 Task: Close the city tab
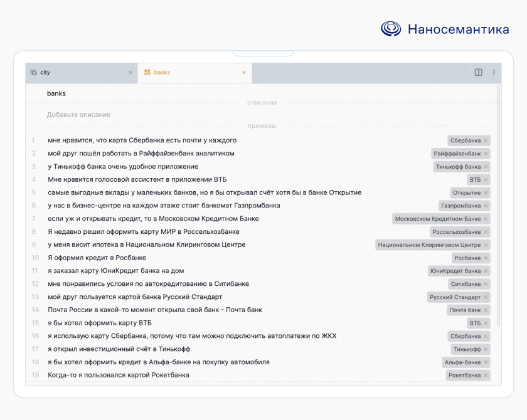click(x=130, y=72)
